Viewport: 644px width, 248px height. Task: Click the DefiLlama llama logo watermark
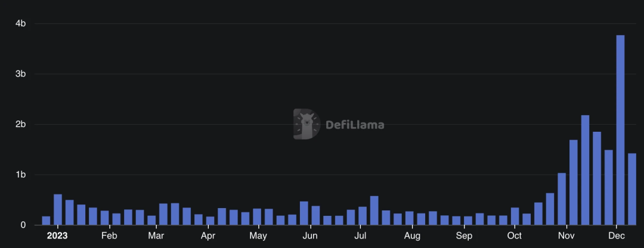click(x=307, y=124)
